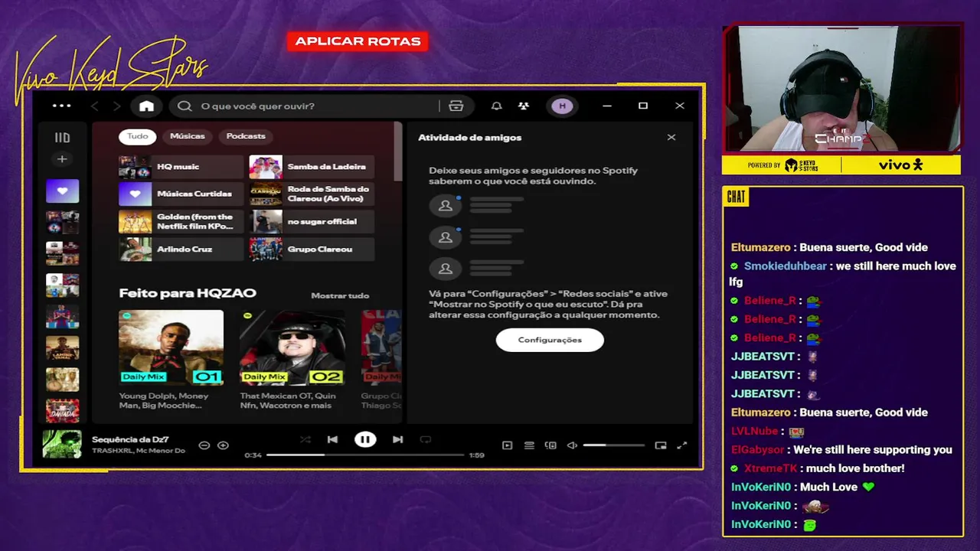This screenshot has height=551, width=980.
Task: Skip to next track
Action: (x=397, y=439)
